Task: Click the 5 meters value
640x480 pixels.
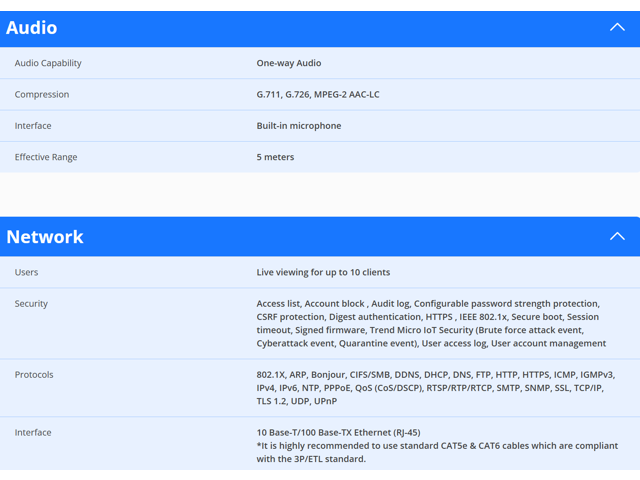Action: [275, 157]
